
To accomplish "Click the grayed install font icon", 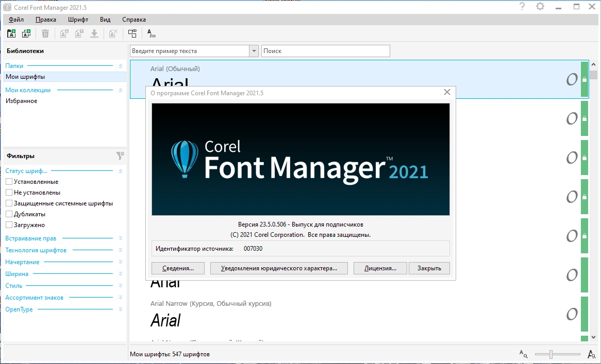I will 64,33.
